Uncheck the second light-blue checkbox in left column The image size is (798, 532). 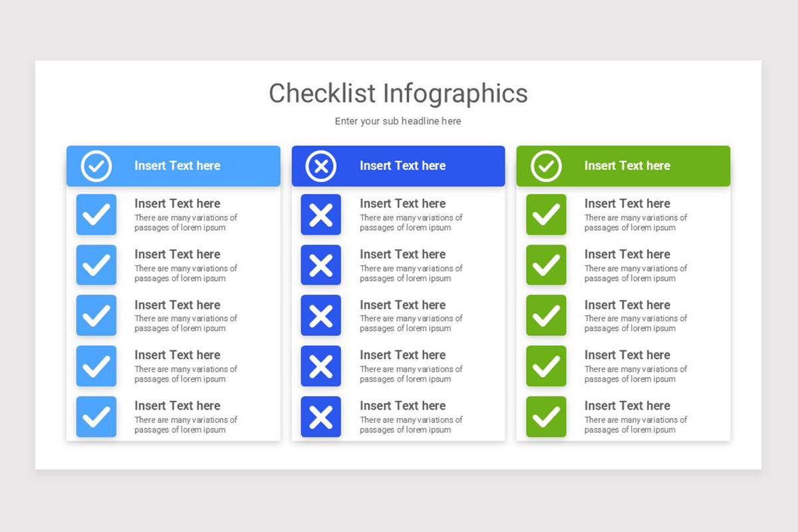[96, 265]
